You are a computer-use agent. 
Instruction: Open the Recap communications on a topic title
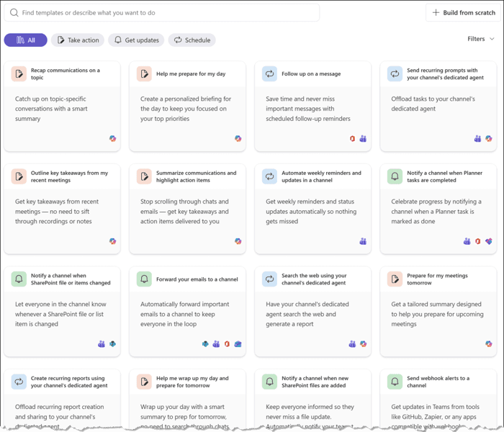pyautogui.click(x=66, y=74)
